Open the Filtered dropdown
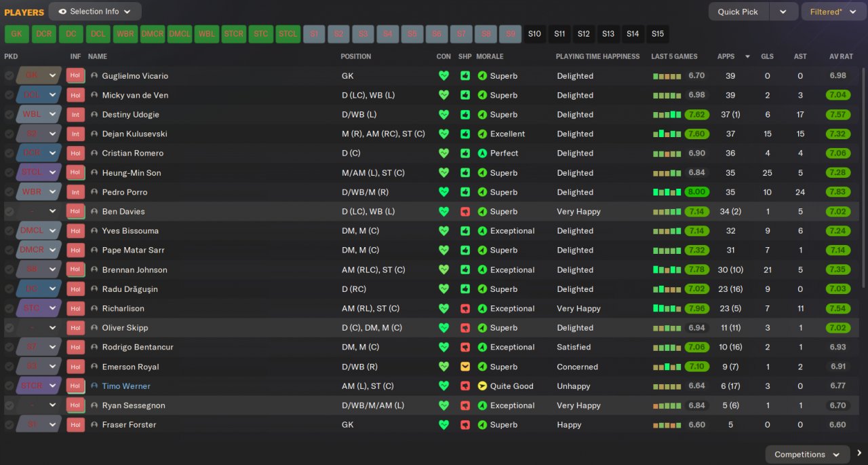Screen dimensions: 868x465 tap(833, 12)
